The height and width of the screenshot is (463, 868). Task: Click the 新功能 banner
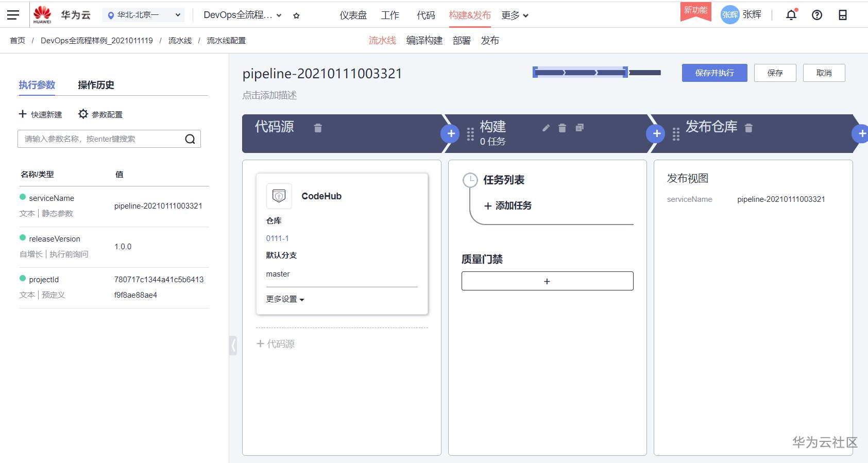pos(696,11)
